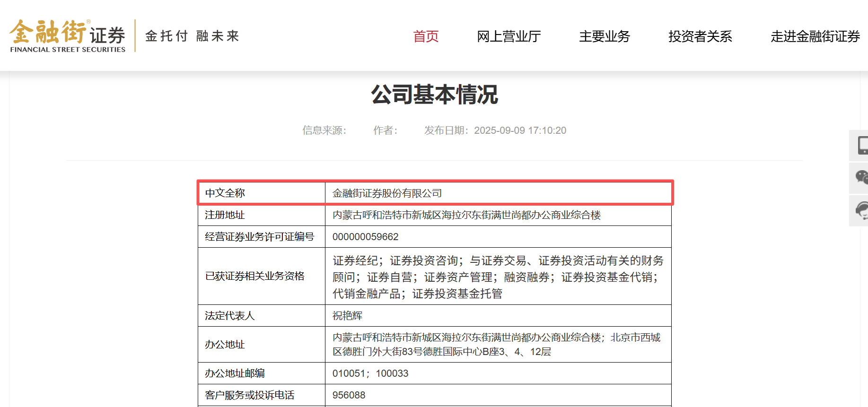The height and width of the screenshot is (407, 868).
Task: Open 投资者关系 menu item
Action: click(x=700, y=36)
